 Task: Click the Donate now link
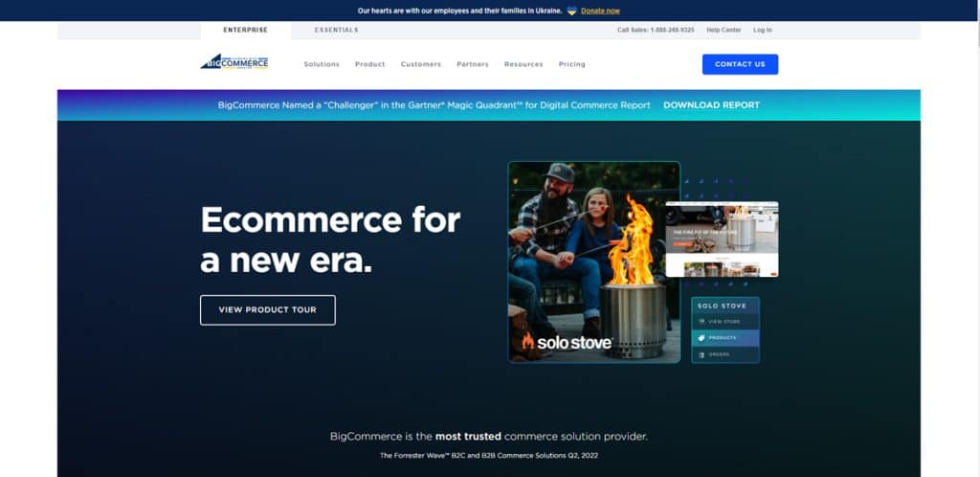click(x=601, y=11)
